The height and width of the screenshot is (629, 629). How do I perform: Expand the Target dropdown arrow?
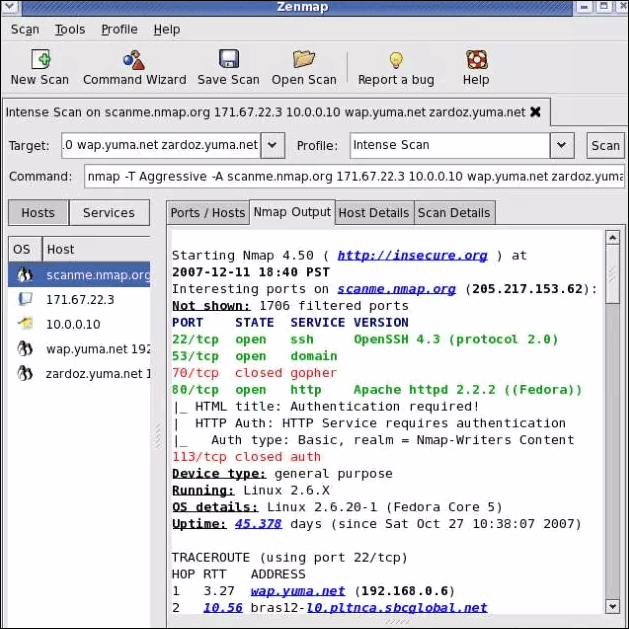pyautogui.click(x=272, y=145)
